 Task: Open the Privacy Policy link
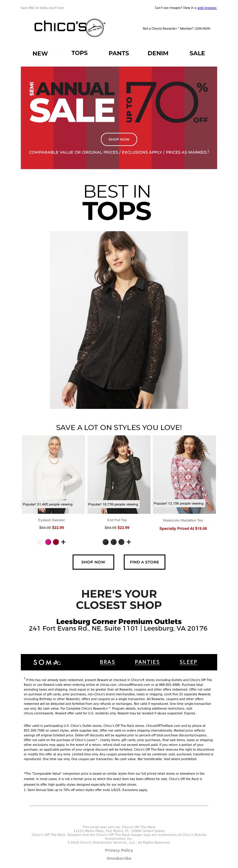click(119, 850)
